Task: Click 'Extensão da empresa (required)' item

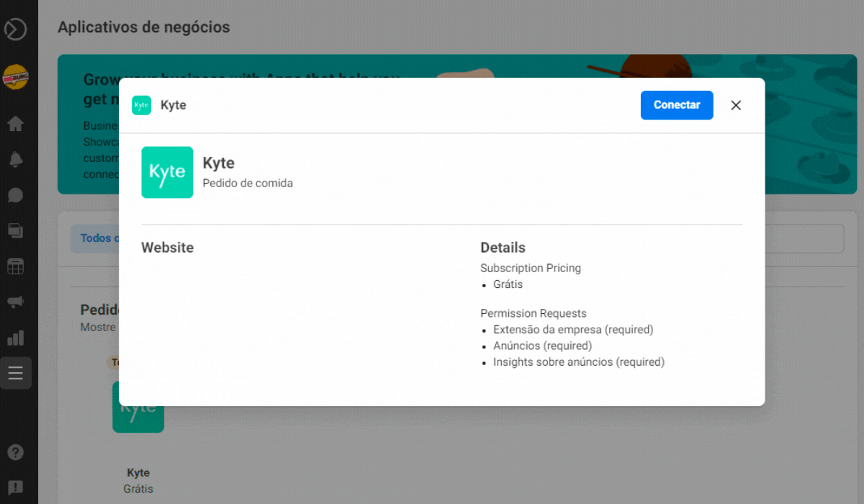Action: click(x=573, y=330)
